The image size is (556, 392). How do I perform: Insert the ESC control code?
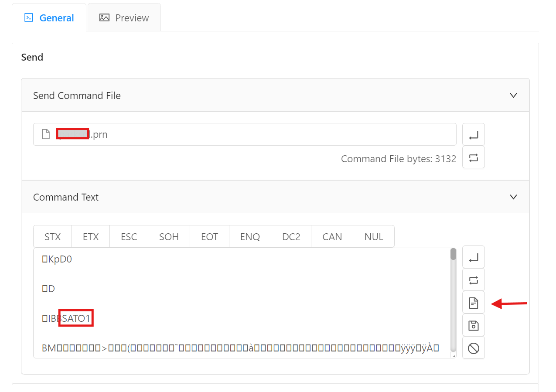tap(129, 237)
